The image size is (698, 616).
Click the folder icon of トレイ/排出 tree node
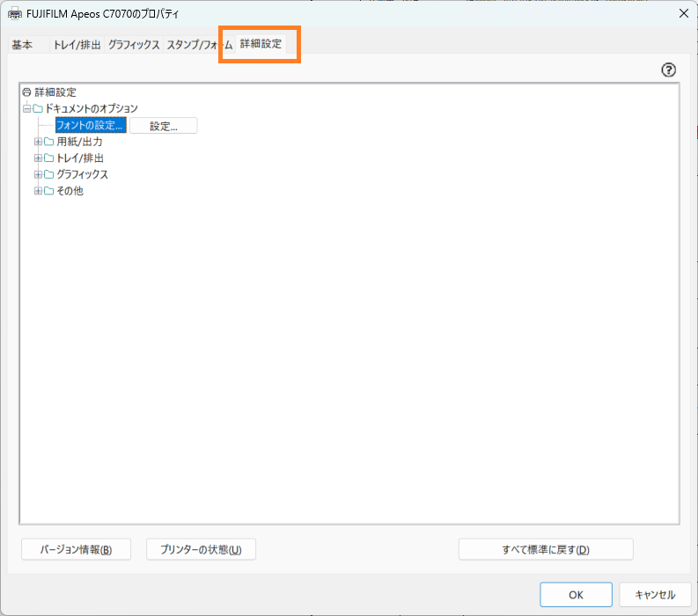click(49, 158)
